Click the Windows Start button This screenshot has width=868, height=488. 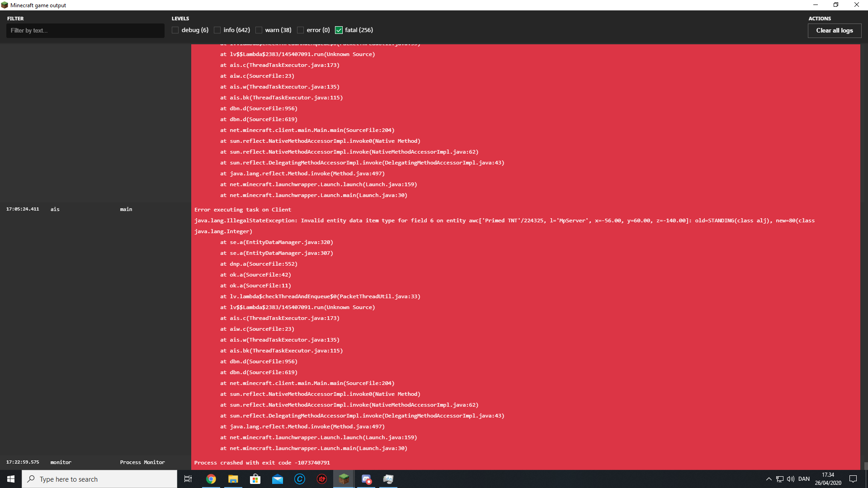pyautogui.click(x=11, y=479)
